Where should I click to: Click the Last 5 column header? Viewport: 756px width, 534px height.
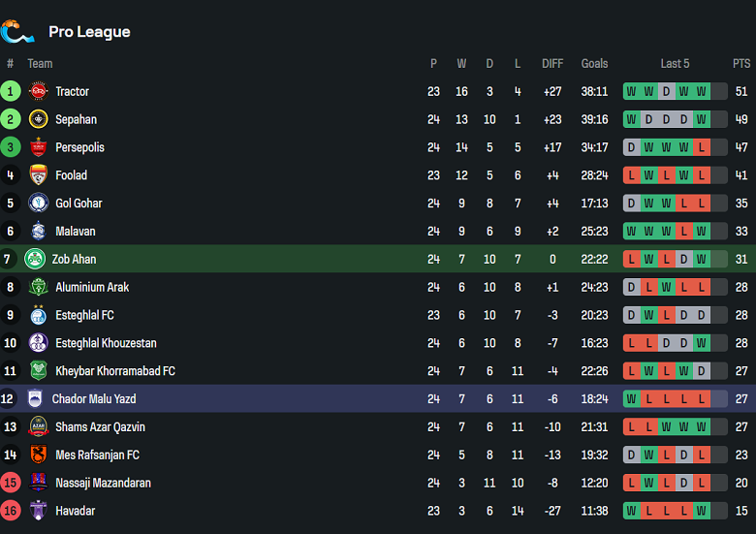pos(675,64)
